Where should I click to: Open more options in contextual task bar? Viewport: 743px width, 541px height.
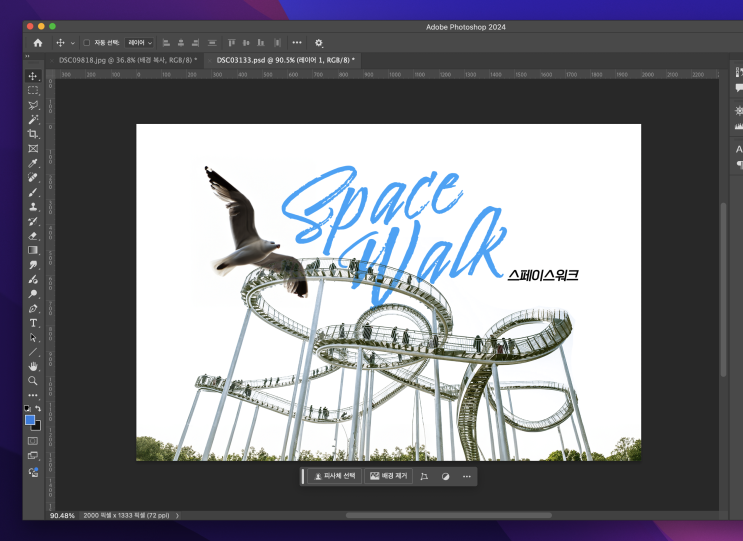coord(466,477)
